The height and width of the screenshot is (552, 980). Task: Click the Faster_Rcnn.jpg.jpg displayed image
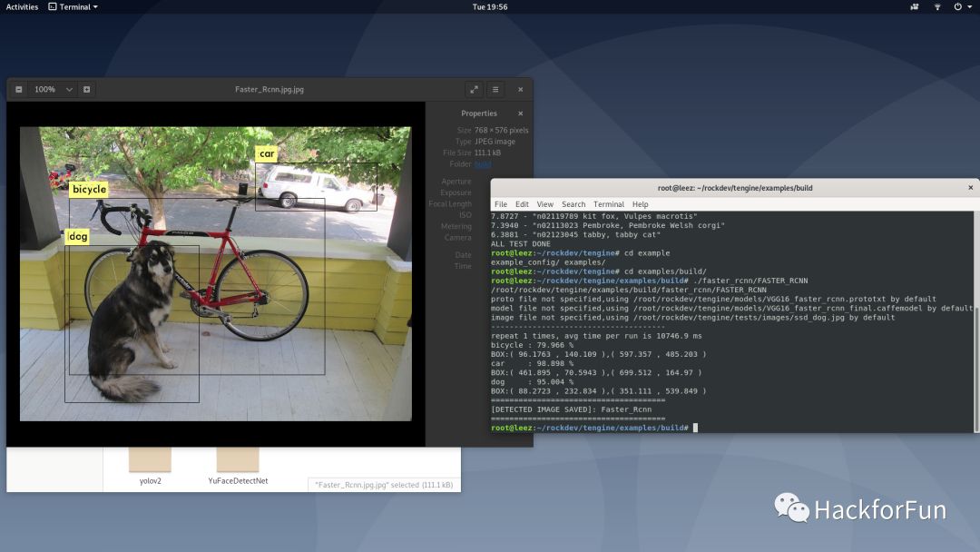pyautogui.click(x=216, y=274)
